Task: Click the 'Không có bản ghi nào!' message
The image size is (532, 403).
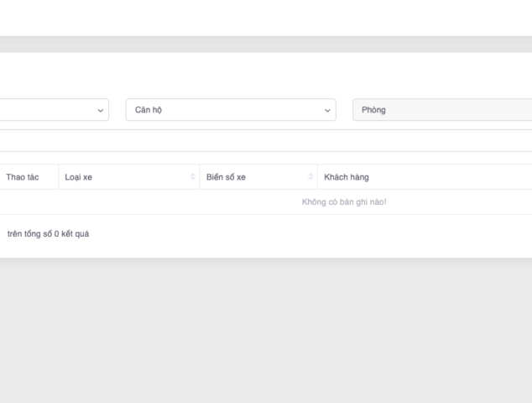Action: 344,202
